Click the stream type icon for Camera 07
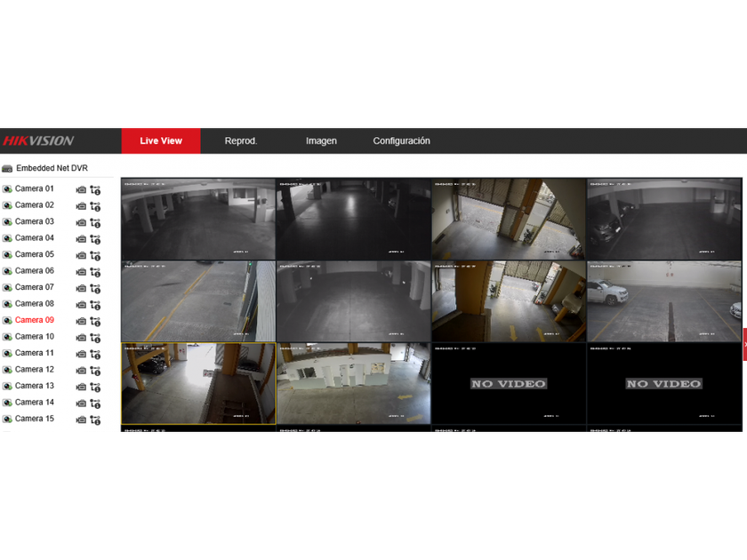This screenshot has width=747, height=560. (95, 288)
